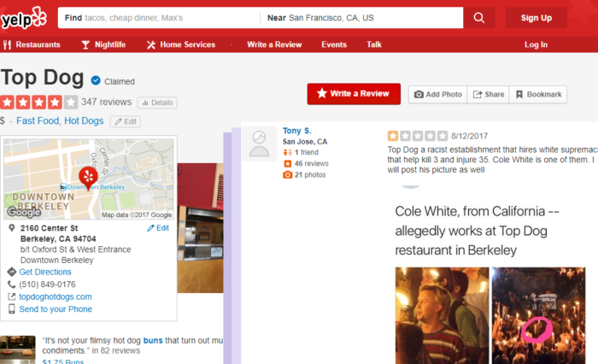Click the Cole White headline text
Viewport: 598px width, 364px height.
(x=477, y=231)
